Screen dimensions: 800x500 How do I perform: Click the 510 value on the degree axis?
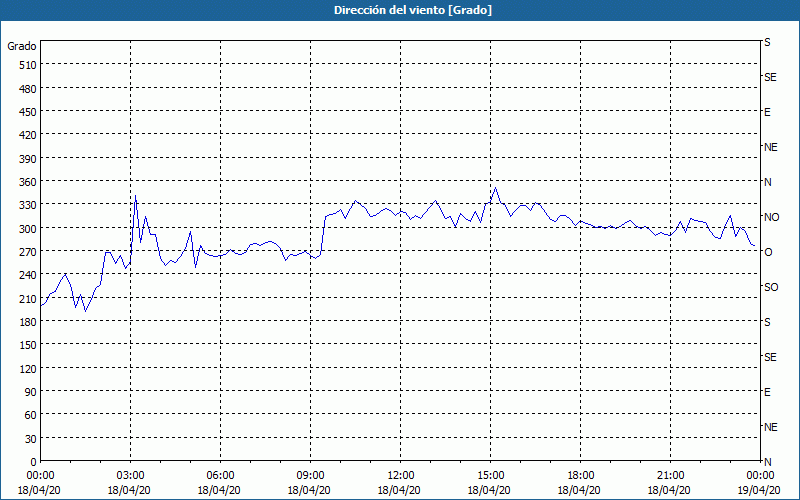click(x=28, y=65)
